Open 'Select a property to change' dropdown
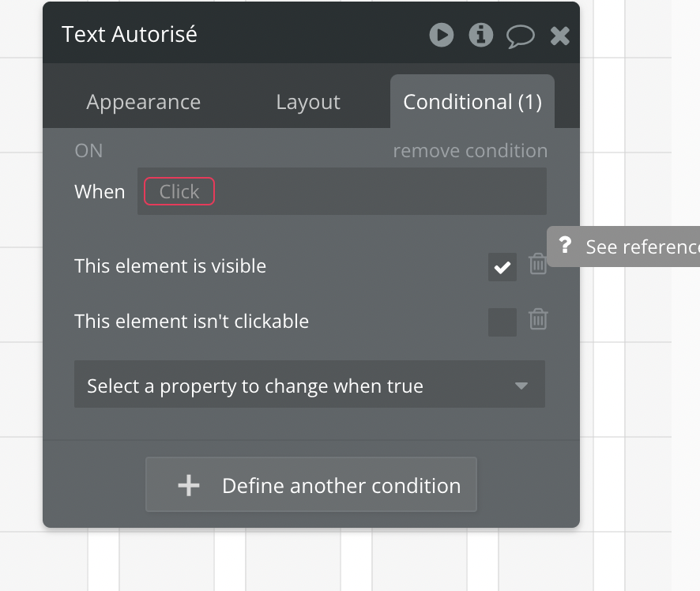The height and width of the screenshot is (591, 700). pos(310,384)
